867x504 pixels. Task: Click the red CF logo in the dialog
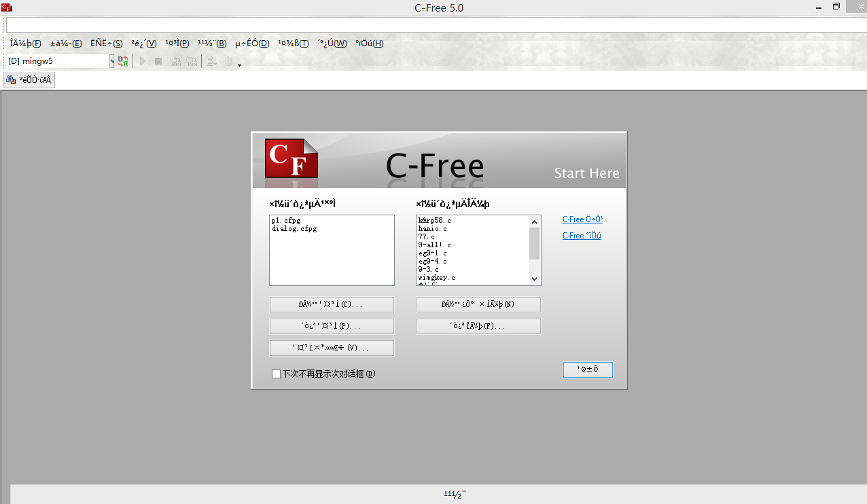click(291, 159)
